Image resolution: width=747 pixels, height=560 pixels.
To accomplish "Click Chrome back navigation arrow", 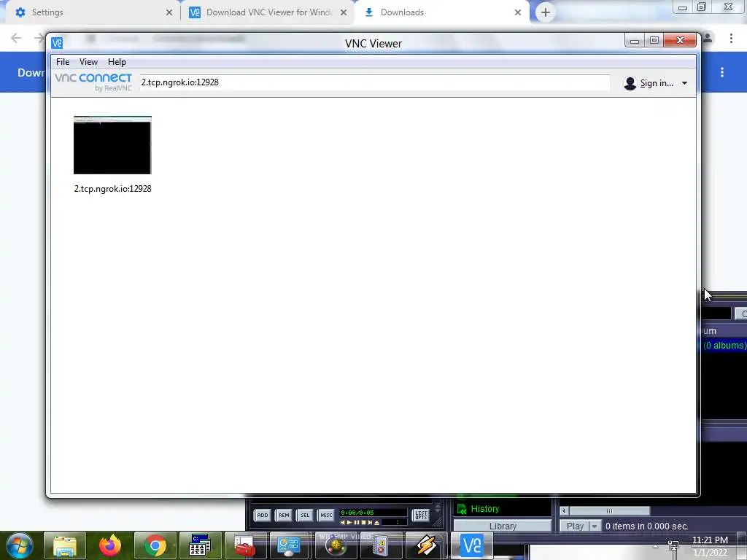I will pos(16,38).
